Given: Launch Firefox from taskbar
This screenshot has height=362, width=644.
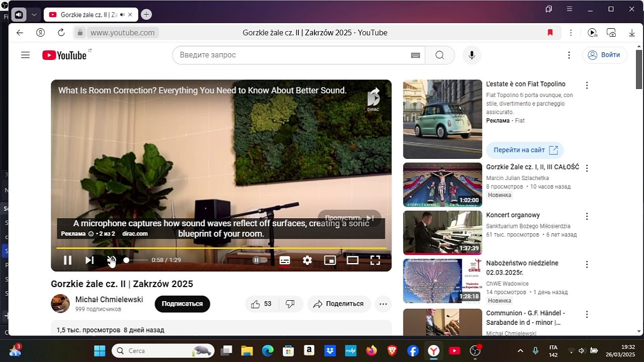Looking at the screenshot, I should tap(371, 350).
